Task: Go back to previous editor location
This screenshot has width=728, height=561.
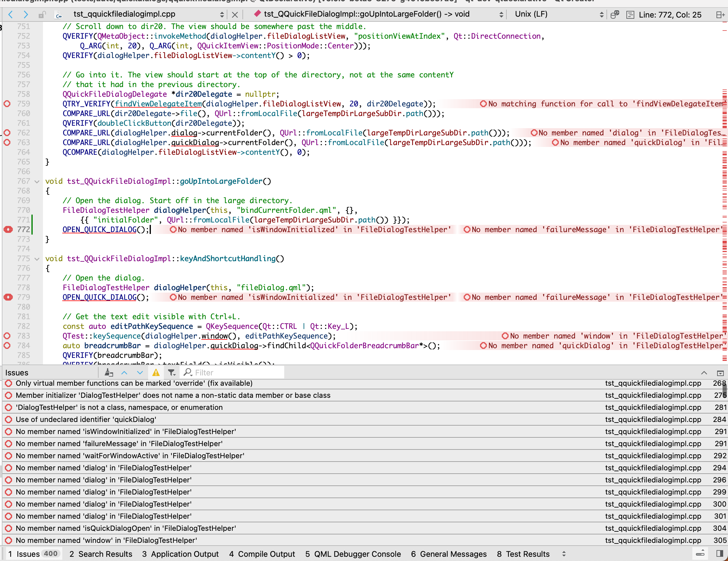Action: [x=10, y=15]
